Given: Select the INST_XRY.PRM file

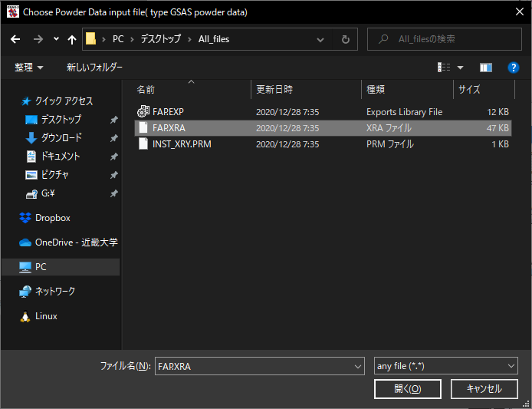Looking at the screenshot, I should [182, 144].
